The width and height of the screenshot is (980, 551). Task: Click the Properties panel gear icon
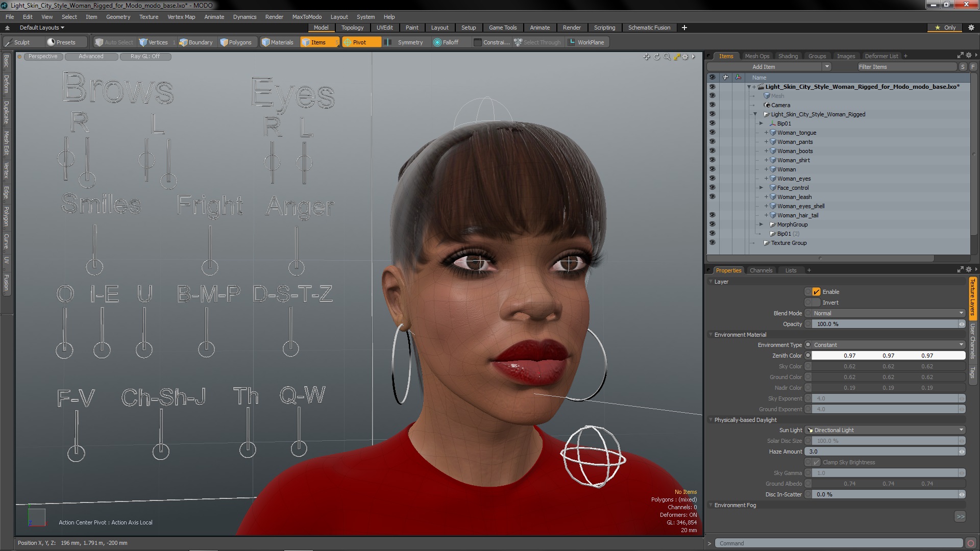[x=968, y=269]
